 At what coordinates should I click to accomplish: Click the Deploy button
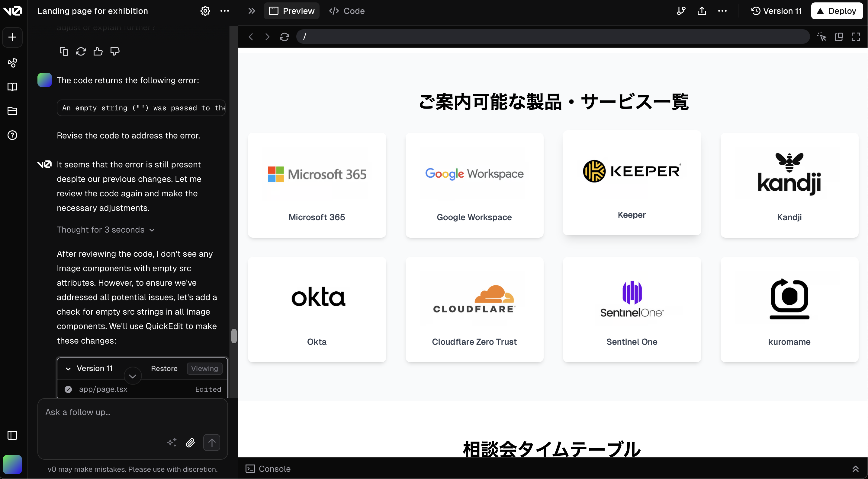click(837, 11)
